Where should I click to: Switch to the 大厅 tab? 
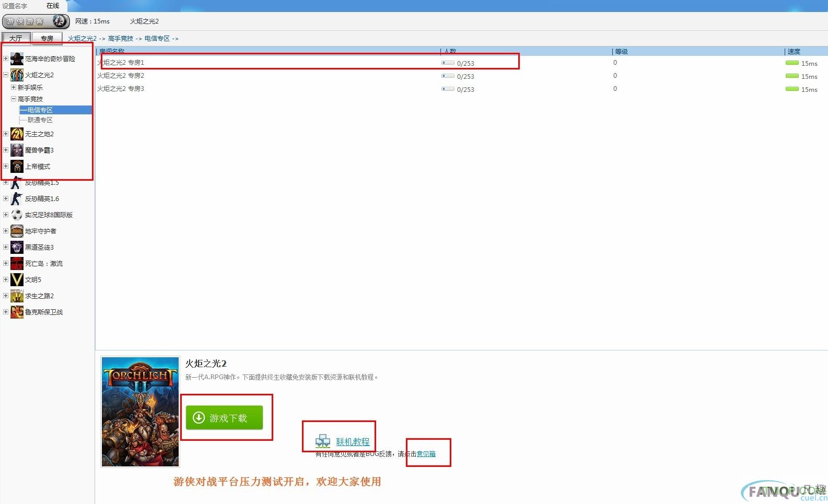tap(16, 38)
